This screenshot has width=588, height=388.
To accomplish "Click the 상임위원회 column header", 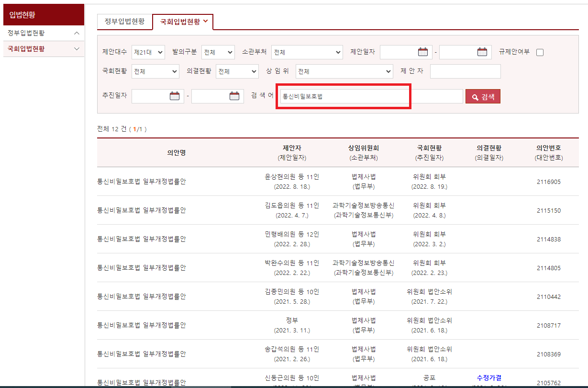I will pos(364,148).
